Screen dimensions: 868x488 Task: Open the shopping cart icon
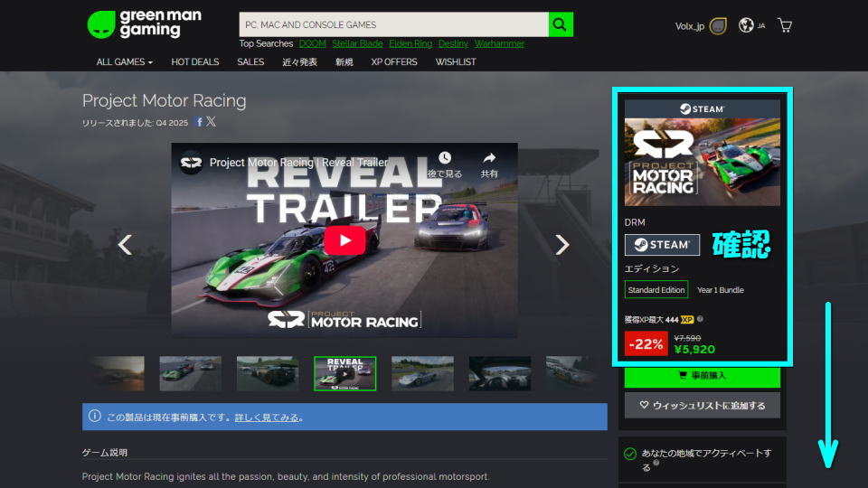point(785,25)
